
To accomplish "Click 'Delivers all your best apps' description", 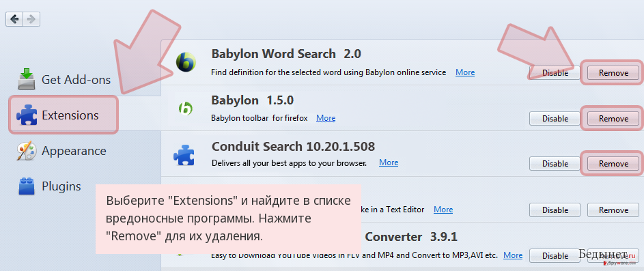I will (x=289, y=163).
